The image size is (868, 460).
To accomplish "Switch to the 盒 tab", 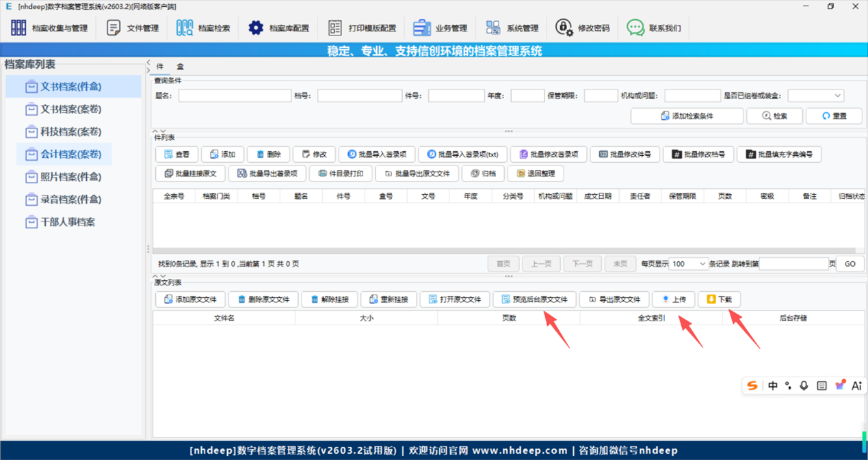I will 180,66.
